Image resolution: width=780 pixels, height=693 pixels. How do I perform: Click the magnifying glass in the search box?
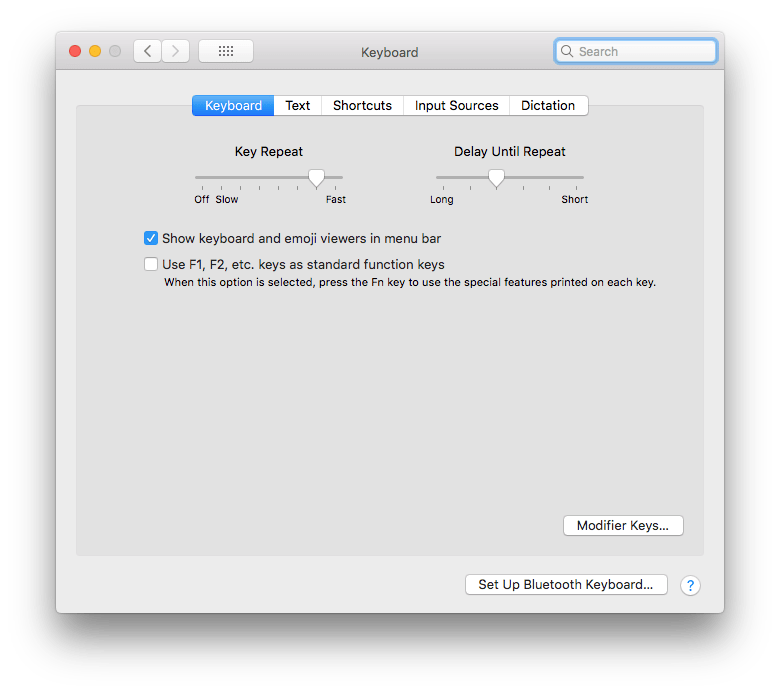tap(567, 51)
